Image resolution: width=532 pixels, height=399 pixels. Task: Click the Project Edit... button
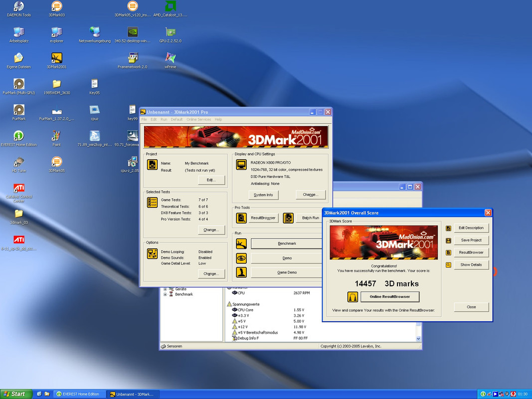coord(211,180)
